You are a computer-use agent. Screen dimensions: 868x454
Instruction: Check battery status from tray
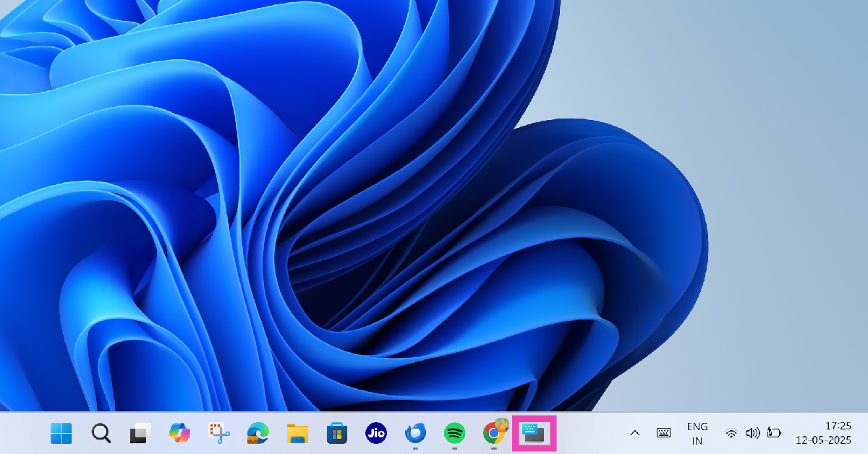click(x=774, y=434)
